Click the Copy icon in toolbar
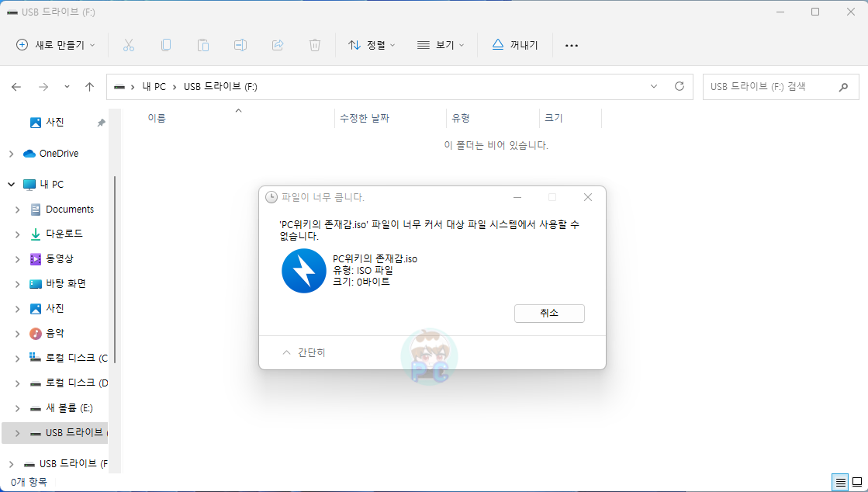 165,46
